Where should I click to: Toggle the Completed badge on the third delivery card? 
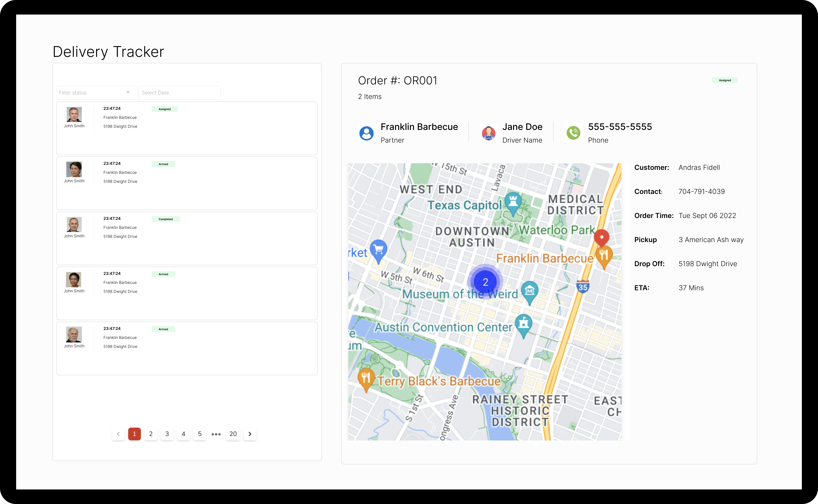[x=166, y=219]
